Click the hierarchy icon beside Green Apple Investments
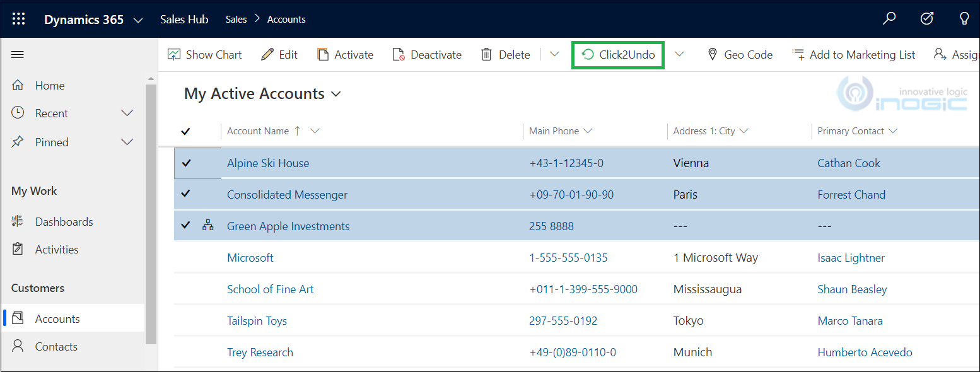The height and width of the screenshot is (372, 980). coord(208,226)
